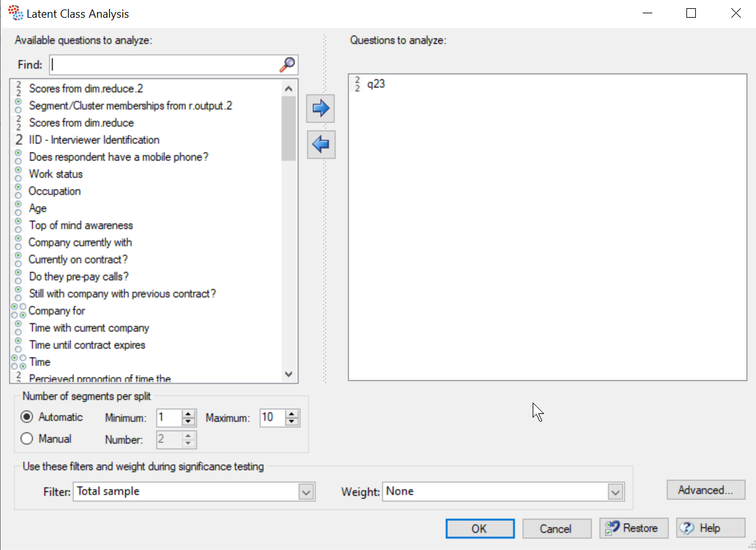
Task: Select the right arrow to add a question
Action: click(x=320, y=108)
